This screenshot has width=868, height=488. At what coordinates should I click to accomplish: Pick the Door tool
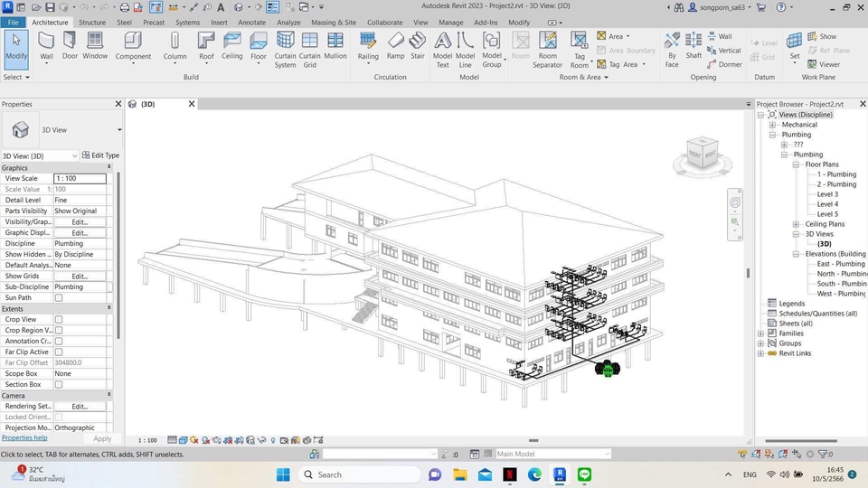tap(70, 45)
